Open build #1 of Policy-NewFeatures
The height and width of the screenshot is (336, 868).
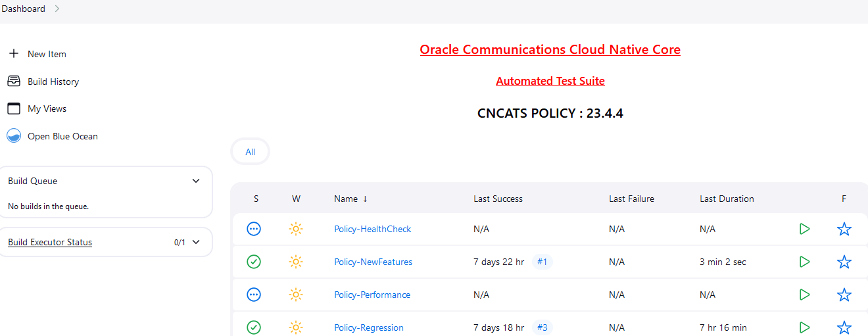click(x=542, y=262)
